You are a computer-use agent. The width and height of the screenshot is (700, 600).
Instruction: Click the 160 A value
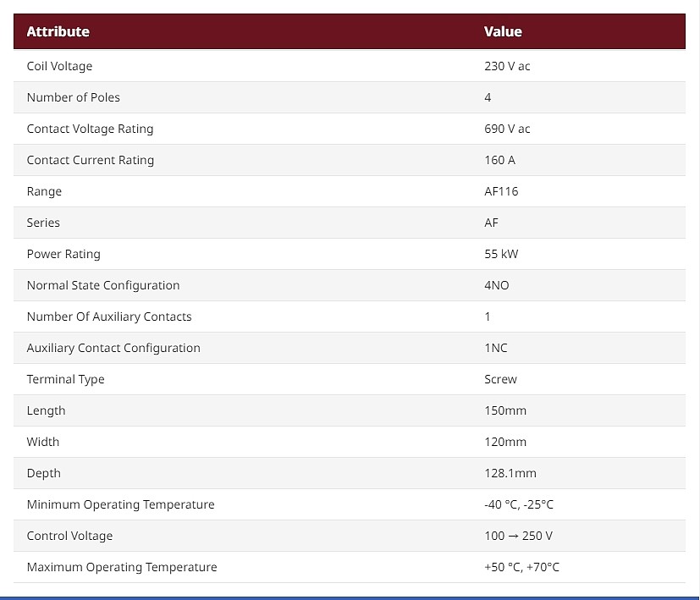pos(499,160)
